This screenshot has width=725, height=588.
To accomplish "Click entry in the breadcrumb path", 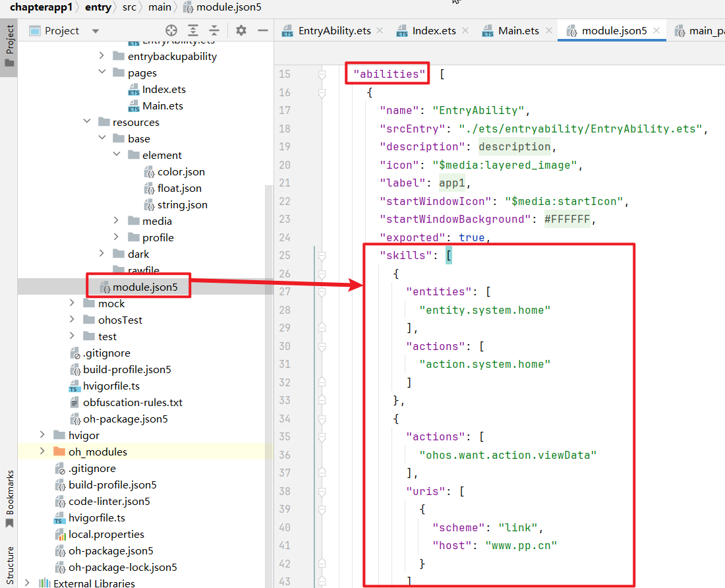I will point(98,7).
